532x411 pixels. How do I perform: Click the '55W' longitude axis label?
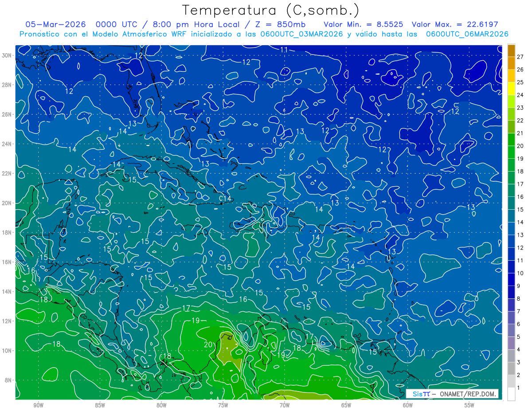click(x=469, y=405)
